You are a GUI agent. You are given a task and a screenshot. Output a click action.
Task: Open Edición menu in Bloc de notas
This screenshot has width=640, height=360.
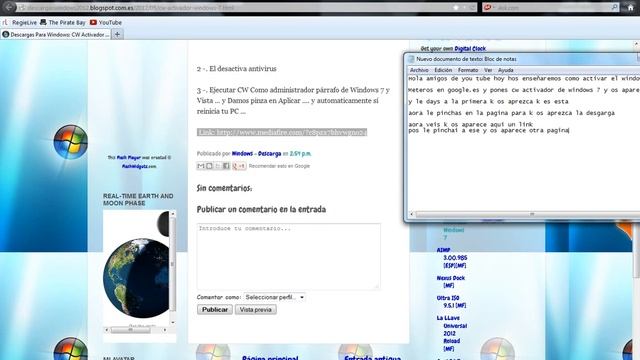(x=443, y=70)
